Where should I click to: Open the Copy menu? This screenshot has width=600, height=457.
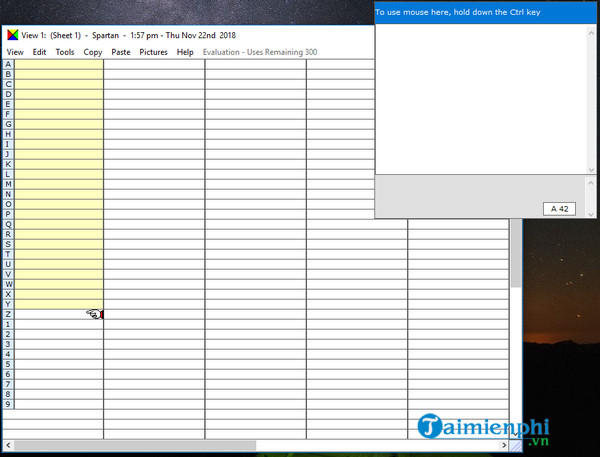point(93,52)
